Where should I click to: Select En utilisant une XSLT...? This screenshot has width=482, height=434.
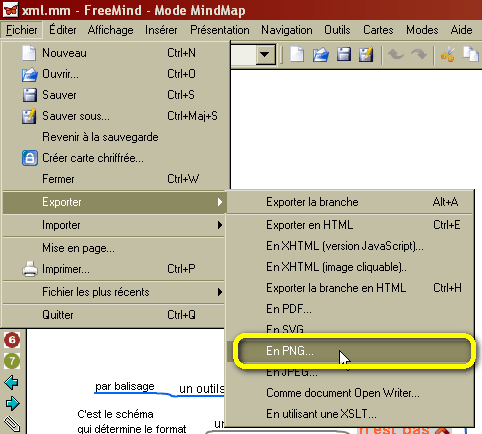[x=350, y=414]
